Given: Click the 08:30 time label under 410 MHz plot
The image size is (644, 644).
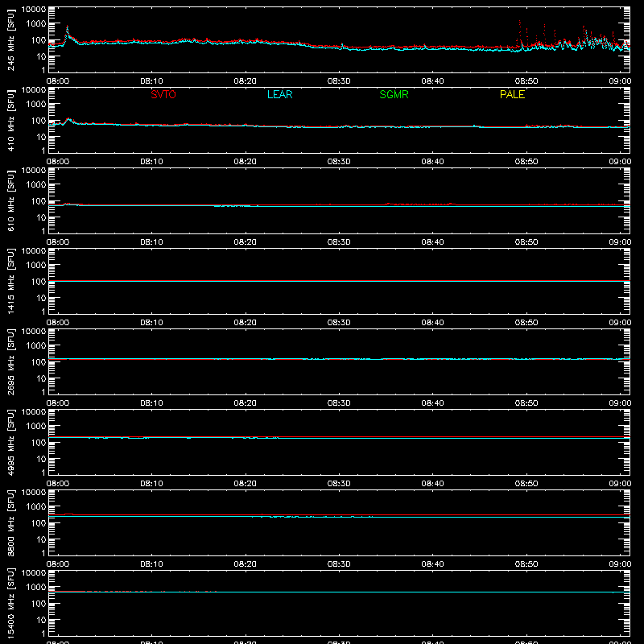Looking at the screenshot, I should point(339,162).
